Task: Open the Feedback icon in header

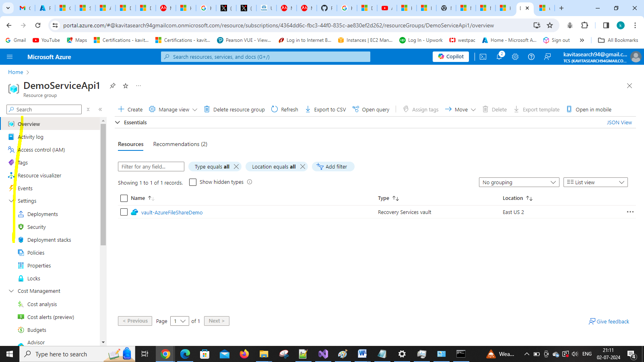Action: tap(547, 57)
